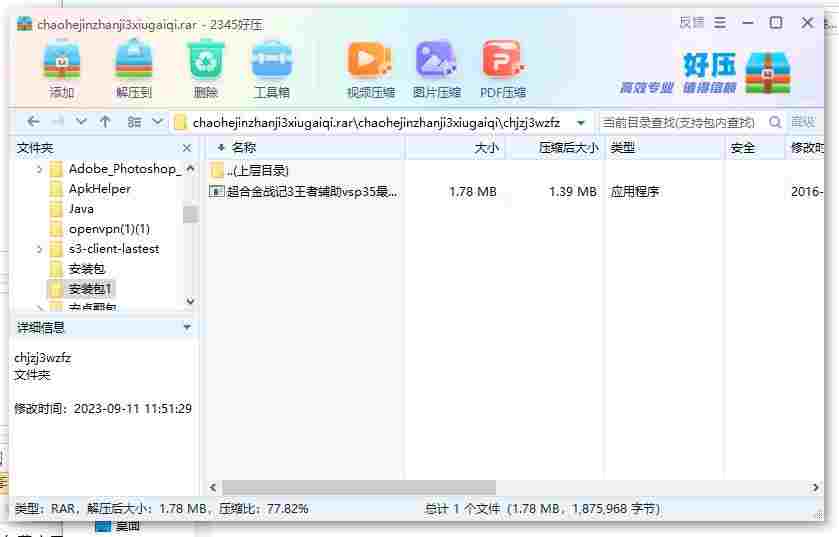839x537 pixels.
Task: Click the 解压到 (Extract to) icon
Action: 134,70
